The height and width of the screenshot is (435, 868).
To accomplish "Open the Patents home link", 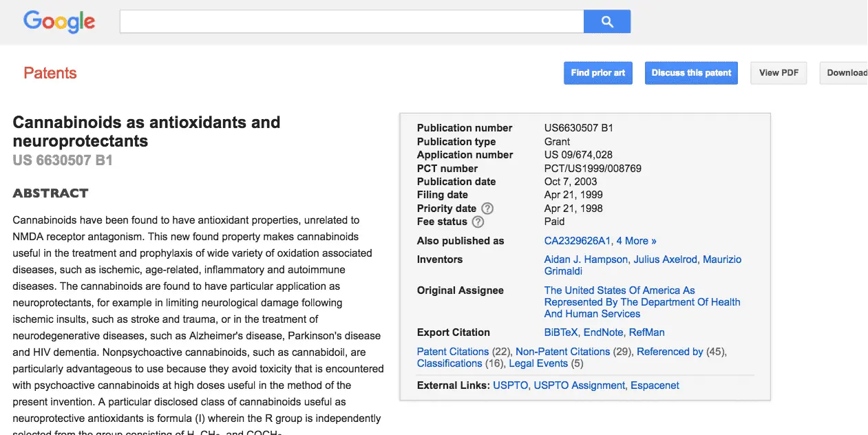I will (x=50, y=73).
